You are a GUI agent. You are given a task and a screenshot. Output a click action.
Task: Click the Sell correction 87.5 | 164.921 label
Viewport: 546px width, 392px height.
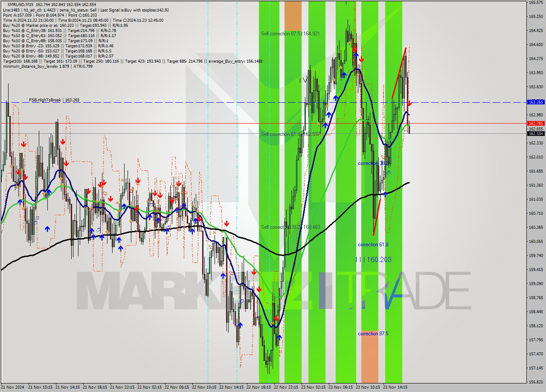click(x=290, y=34)
